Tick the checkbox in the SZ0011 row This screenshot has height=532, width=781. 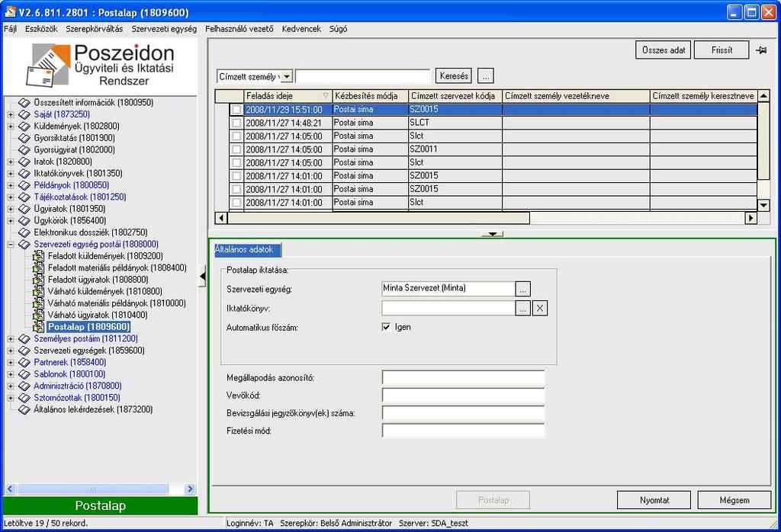click(x=236, y=149)
